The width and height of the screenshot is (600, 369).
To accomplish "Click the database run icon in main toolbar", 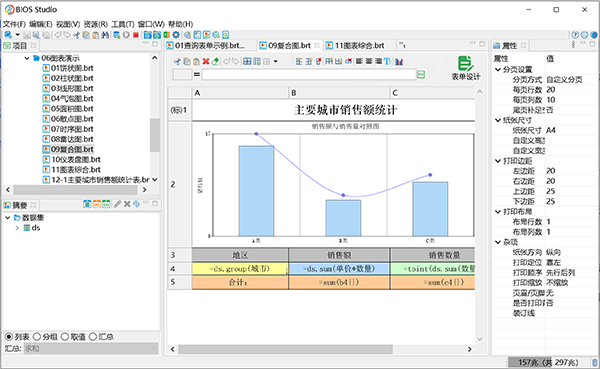I will coord(117,35).
